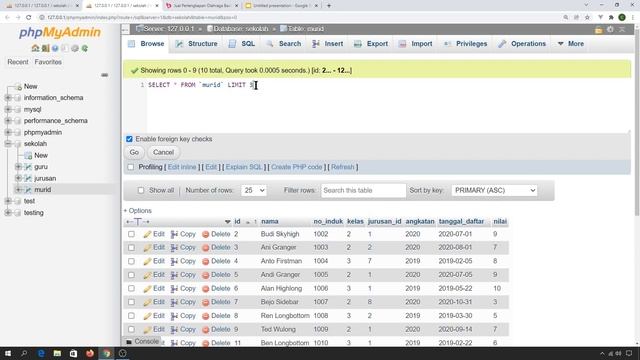Open Firefox from taskbar
Screen dimensions: 640x360
click(x=90, y=353)
